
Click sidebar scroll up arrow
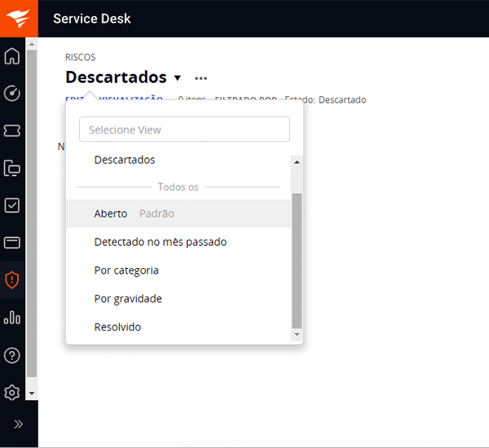(x=32, y=44)
